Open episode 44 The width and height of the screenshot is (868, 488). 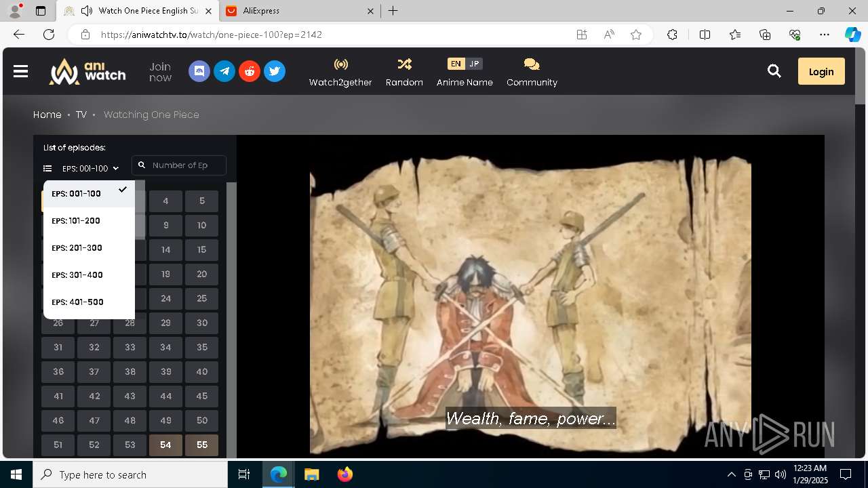[165, 396]
